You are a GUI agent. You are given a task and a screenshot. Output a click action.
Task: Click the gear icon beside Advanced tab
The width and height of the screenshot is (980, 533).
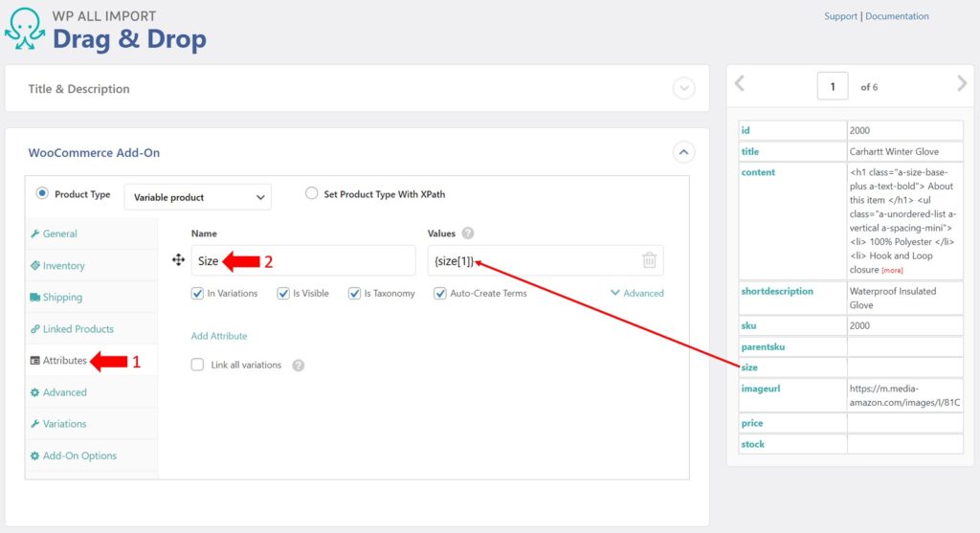(x=35, y=392)
